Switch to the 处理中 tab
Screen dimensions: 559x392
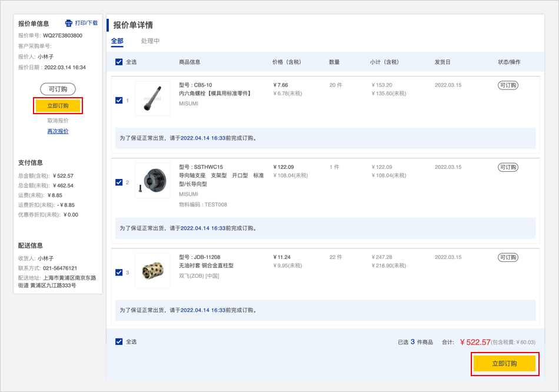(150, 41)
